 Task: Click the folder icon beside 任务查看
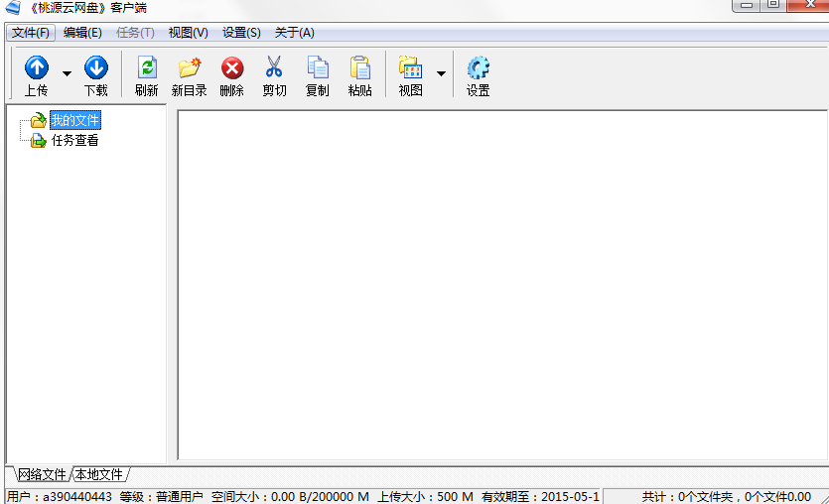point(38,140)
